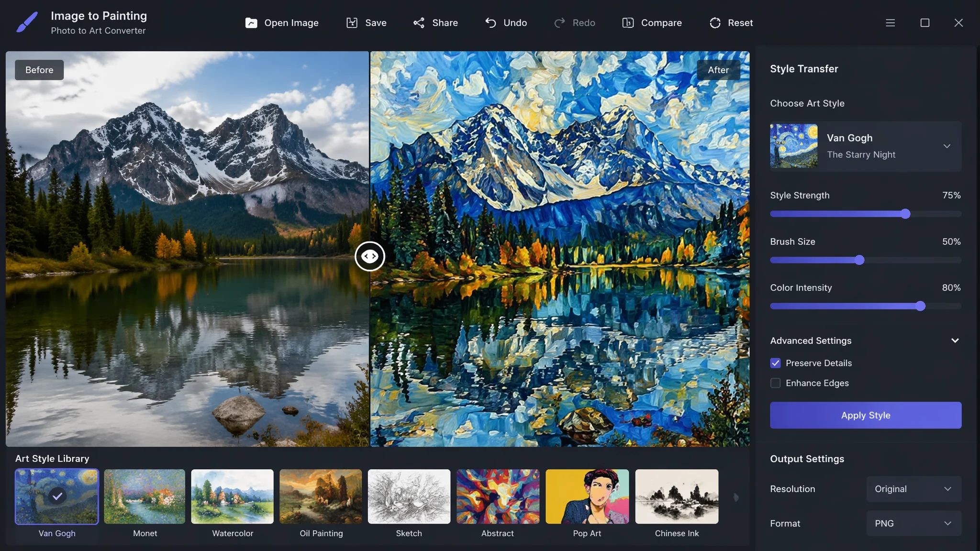
Task: Adjust the Style Strength slider handle
Action: tap(905, 214)
